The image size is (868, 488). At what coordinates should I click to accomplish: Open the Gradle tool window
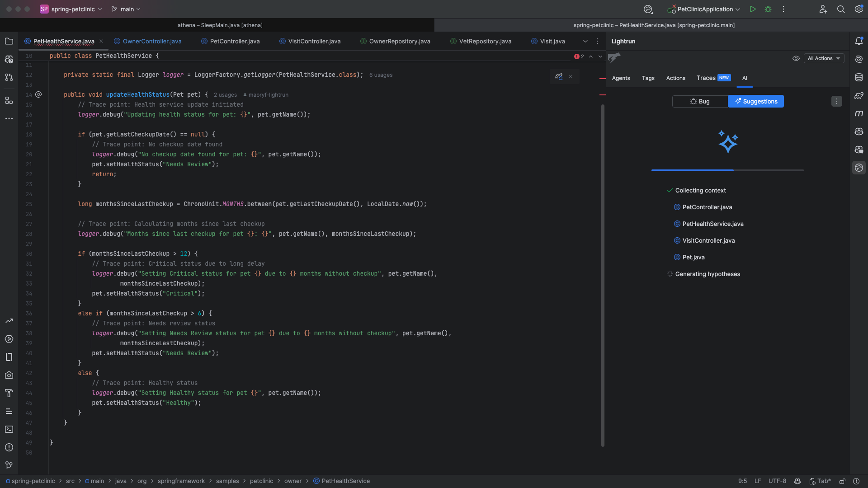[x=859, y=96]
